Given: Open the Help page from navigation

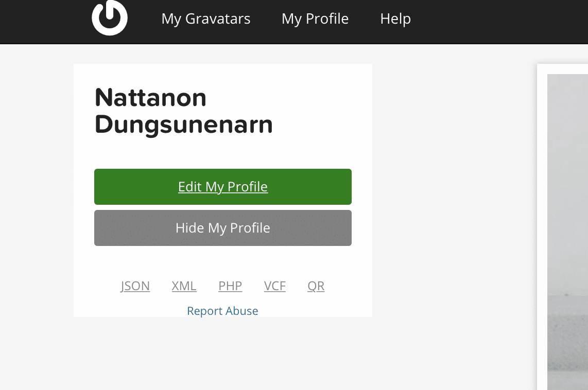Looking at the screenshot, I should (395, 19).
